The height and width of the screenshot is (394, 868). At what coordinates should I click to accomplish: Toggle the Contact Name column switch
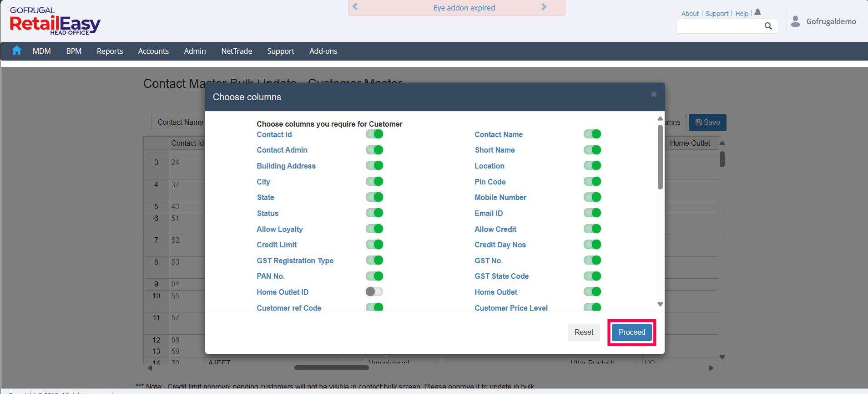click(592, 134)
